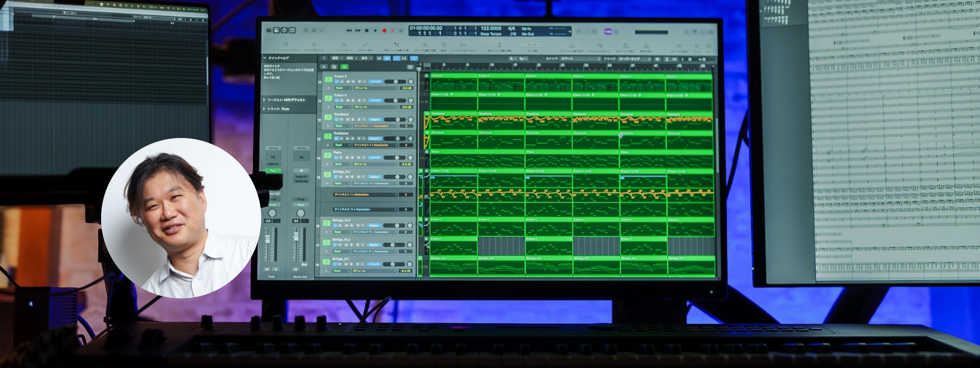Toggle Cycle mode in transport bar
Viewport: 980px width, 368px height.
pos(401,30)
